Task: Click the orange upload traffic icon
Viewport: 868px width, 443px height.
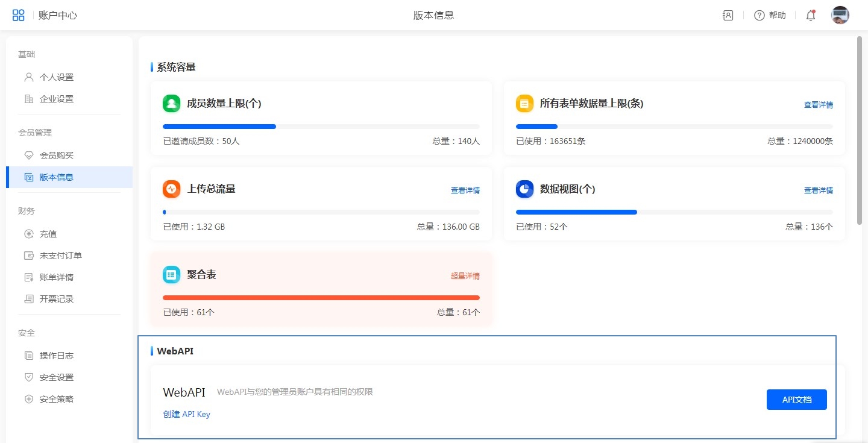Action: pos(172,189)
